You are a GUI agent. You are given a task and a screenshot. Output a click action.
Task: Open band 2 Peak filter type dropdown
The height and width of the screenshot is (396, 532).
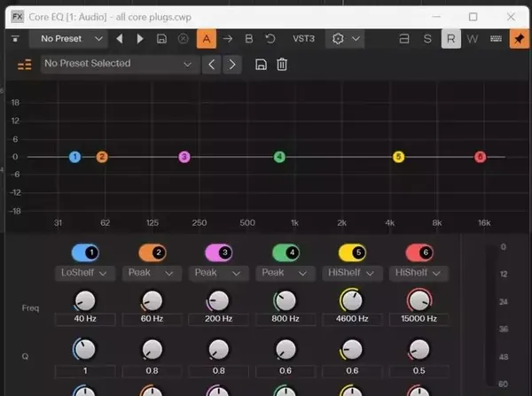(152, 273)
